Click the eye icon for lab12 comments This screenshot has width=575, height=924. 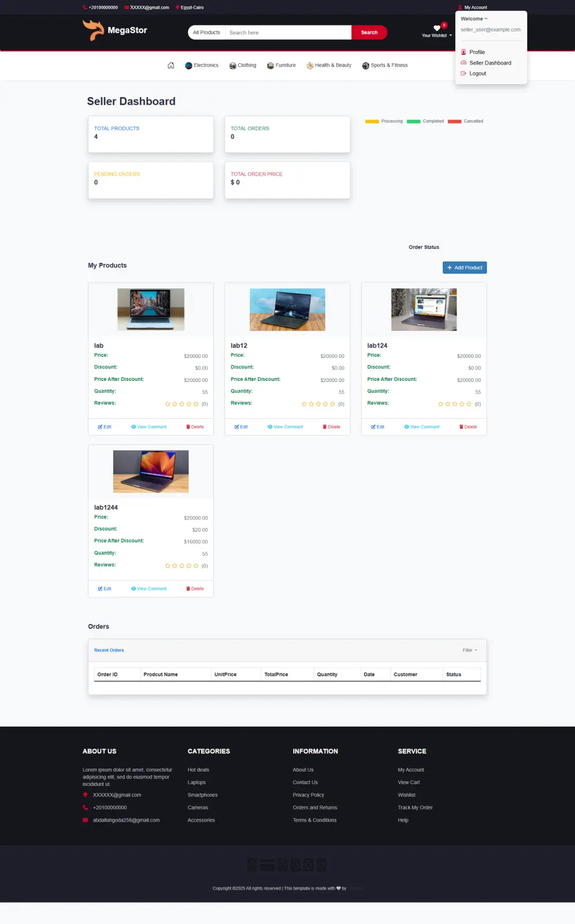270,427
